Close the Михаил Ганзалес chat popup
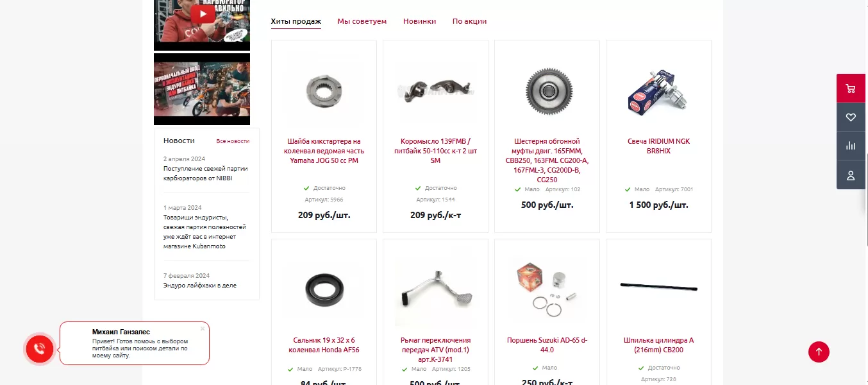The image size is (868, 385). tap(203, 329)
